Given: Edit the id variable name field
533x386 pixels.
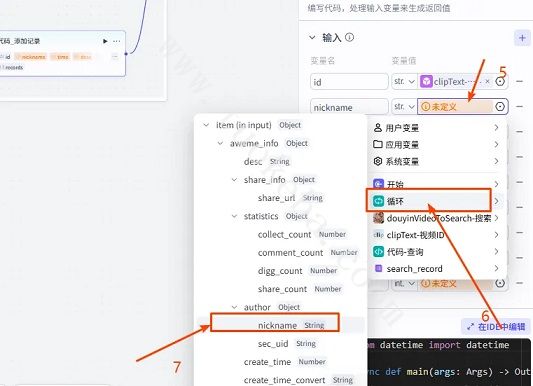Looking at the screenshot, I should tap(349, 82).
